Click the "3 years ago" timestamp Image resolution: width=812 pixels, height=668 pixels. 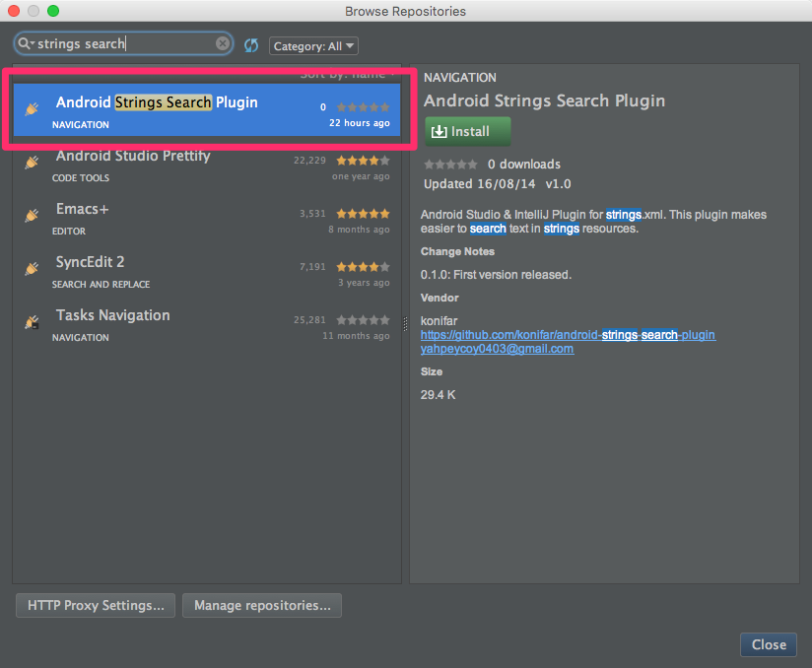pyautogui.click(x=364, y=283)
